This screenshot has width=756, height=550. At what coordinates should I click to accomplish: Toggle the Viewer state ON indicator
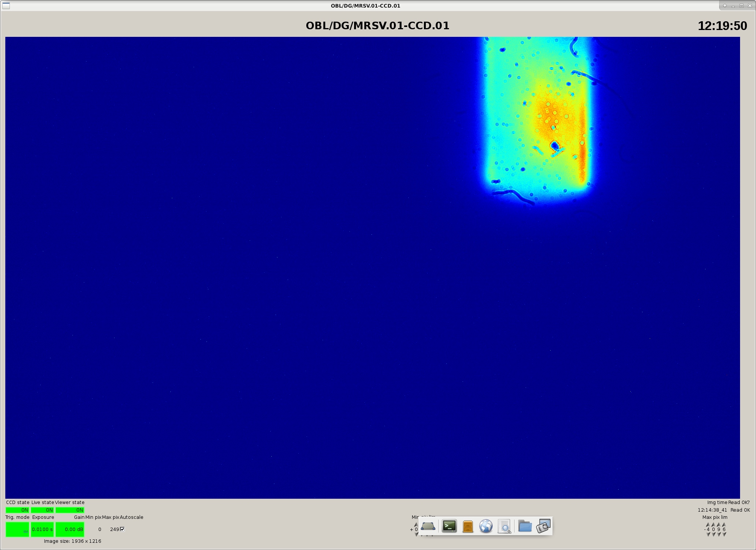[70, 510]
